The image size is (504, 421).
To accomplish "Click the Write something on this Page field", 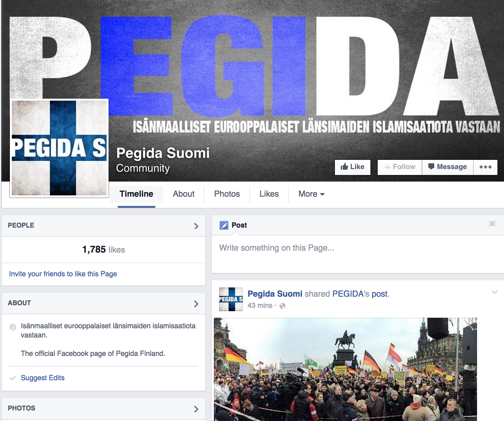I will point(358,254).
